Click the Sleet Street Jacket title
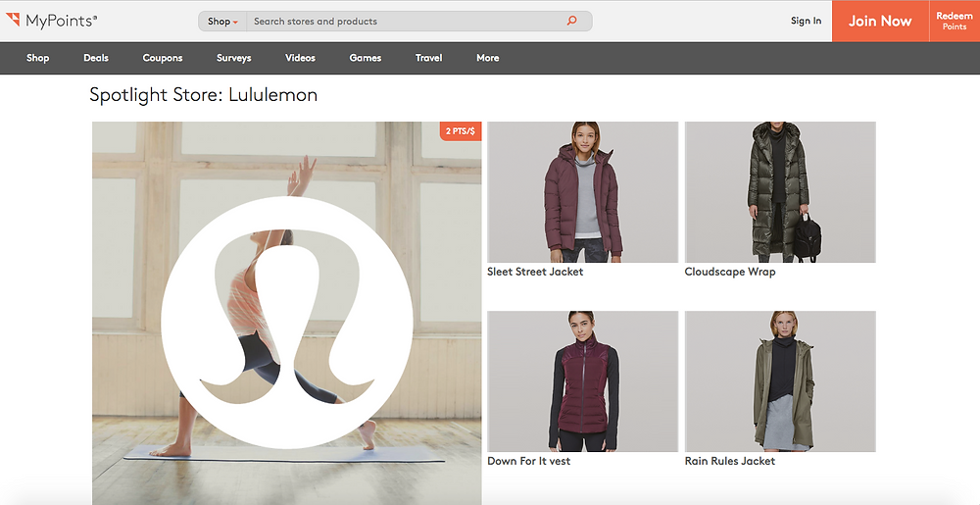 click(535, 272)
